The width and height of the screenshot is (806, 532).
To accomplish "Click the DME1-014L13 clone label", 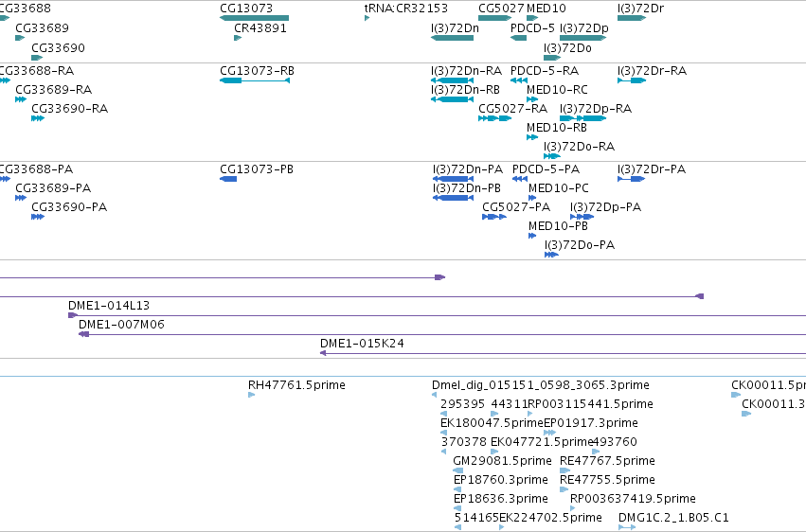I will tap(109, 306).
